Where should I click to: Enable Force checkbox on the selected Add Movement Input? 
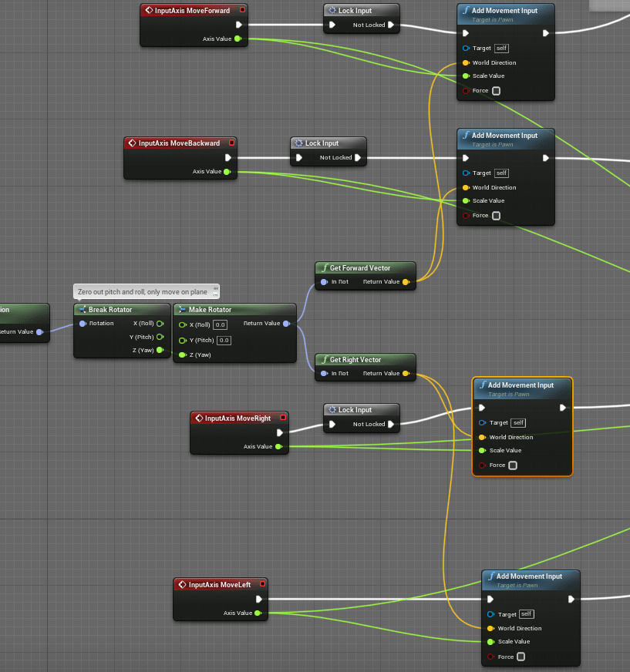(513, 465)
